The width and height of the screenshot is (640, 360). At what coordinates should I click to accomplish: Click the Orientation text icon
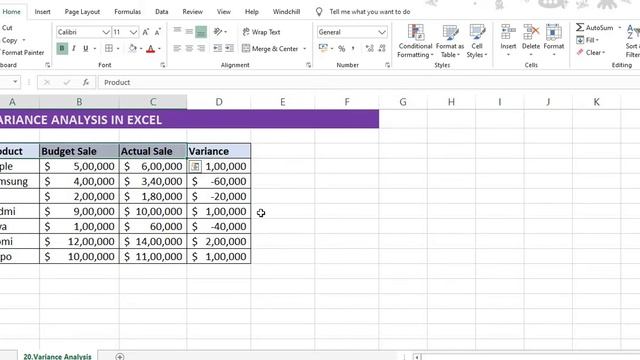[218, 31]
